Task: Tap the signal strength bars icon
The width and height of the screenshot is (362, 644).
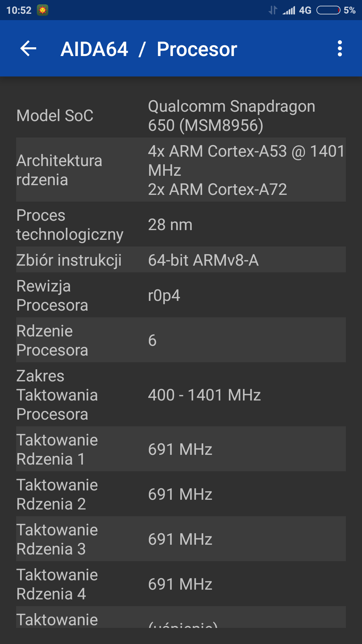Action: tap(289, 10)
